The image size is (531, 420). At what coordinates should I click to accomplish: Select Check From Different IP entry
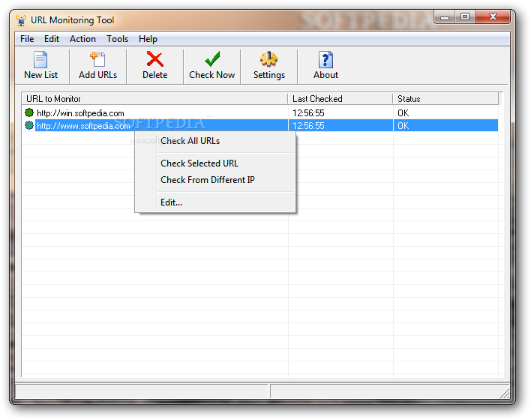point(215,180)
